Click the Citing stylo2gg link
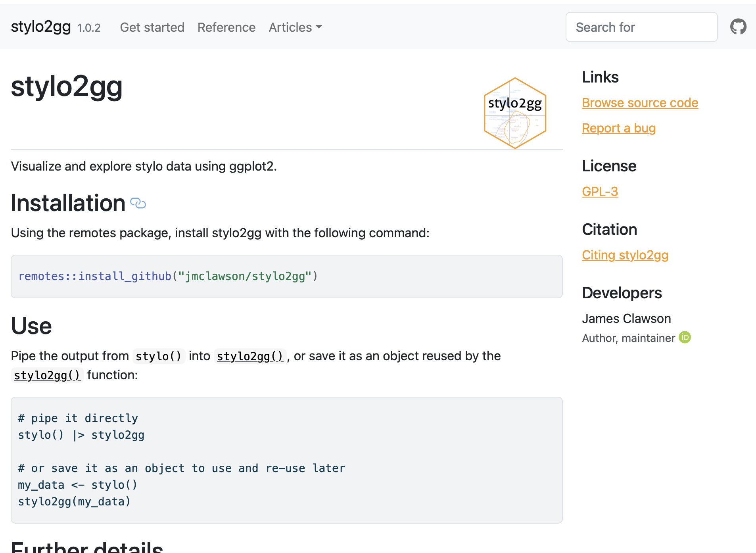The image size is (756, 553). tap(625, 255)
